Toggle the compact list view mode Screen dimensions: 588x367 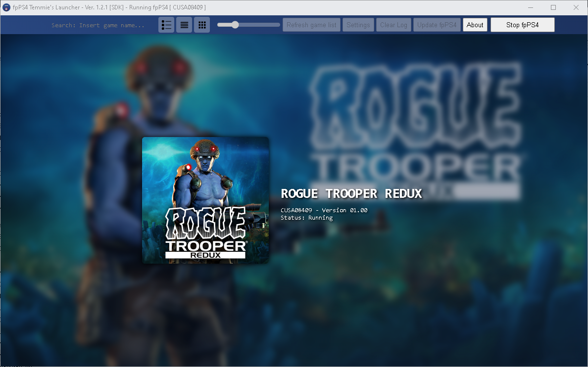pos(184,24)
